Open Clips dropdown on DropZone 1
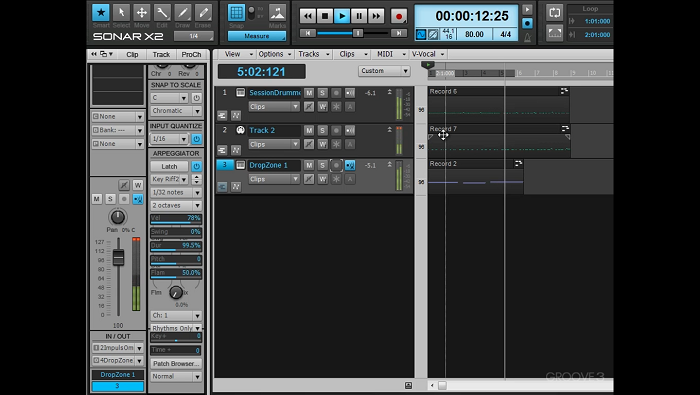700x395 pixels. click(x=274, y=179)
